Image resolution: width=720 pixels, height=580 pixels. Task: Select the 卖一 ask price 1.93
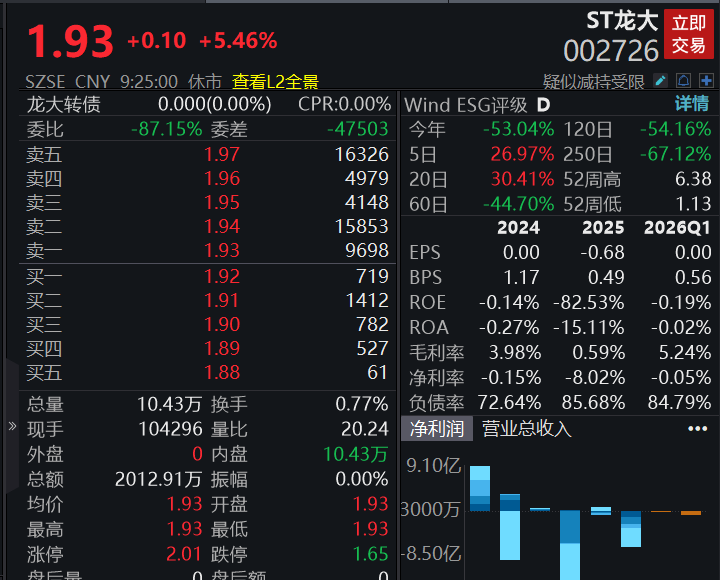[222, 250]
